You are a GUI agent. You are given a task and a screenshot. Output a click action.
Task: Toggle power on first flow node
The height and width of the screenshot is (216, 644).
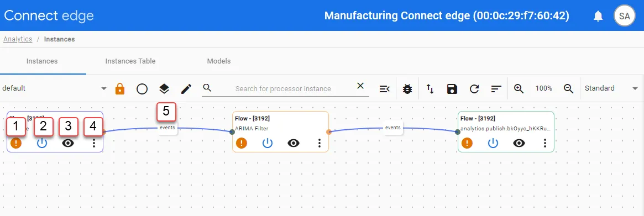pyautogui.click(x=42, y=143)
